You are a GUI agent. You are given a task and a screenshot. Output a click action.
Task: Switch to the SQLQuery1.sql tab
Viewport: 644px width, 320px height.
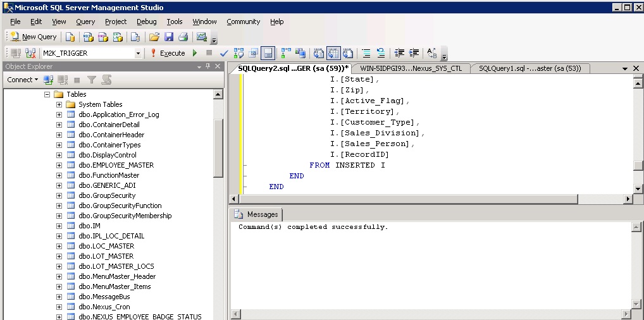pyautogui.click(x=530, y=68)
